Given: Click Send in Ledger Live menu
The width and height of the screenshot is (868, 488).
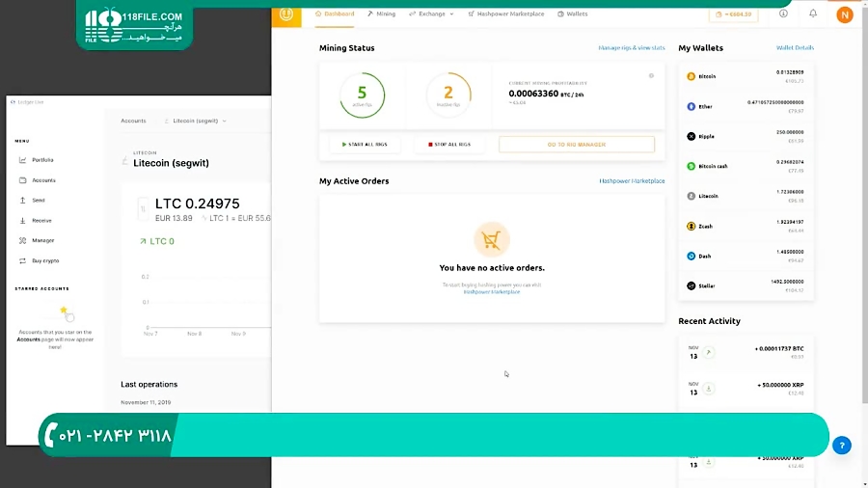Looking at the screenshot, I should point(32,201).
